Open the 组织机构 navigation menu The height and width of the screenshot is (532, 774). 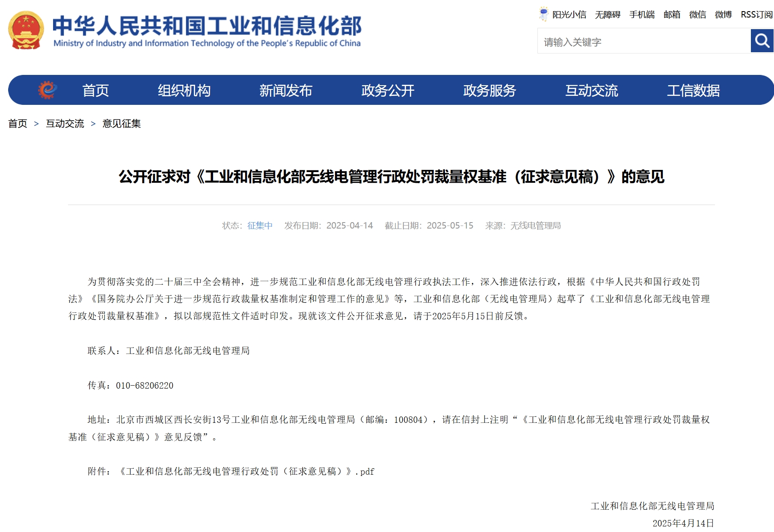tap(184, 90)
